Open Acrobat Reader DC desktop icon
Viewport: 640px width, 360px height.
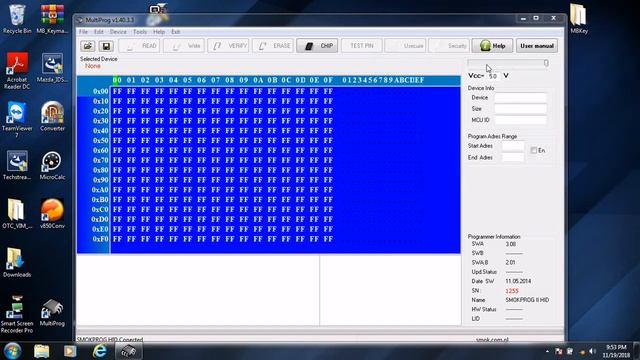coord(17,70)
